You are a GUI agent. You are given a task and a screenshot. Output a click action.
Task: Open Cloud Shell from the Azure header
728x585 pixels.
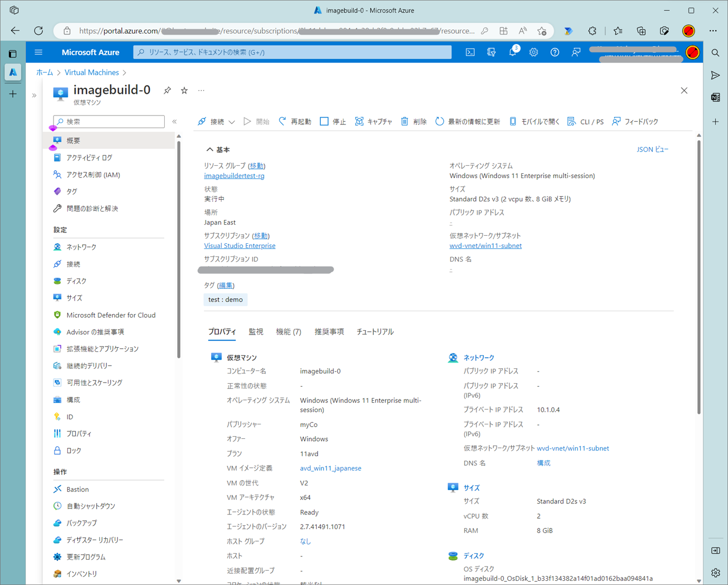[470, 52]
